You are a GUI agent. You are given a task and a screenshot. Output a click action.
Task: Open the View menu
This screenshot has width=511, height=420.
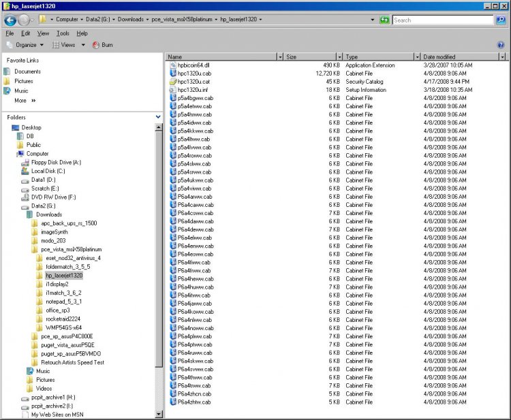click(43, 33)
